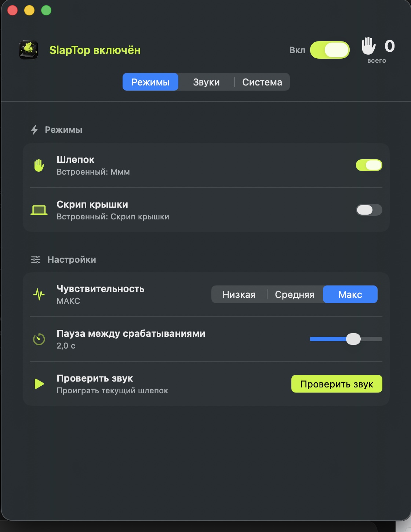Click the timer icon beside Пауза между срабатываниями
411x532 pixels.
39,339
